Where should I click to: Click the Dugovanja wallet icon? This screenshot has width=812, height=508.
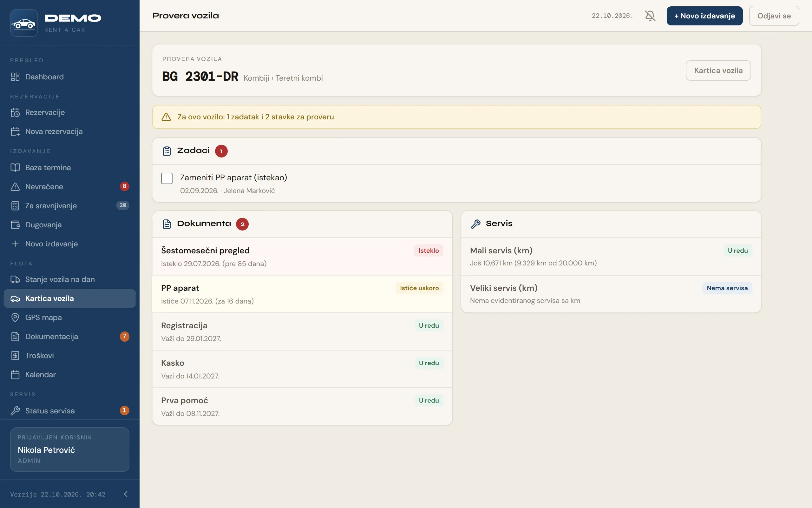15,225
